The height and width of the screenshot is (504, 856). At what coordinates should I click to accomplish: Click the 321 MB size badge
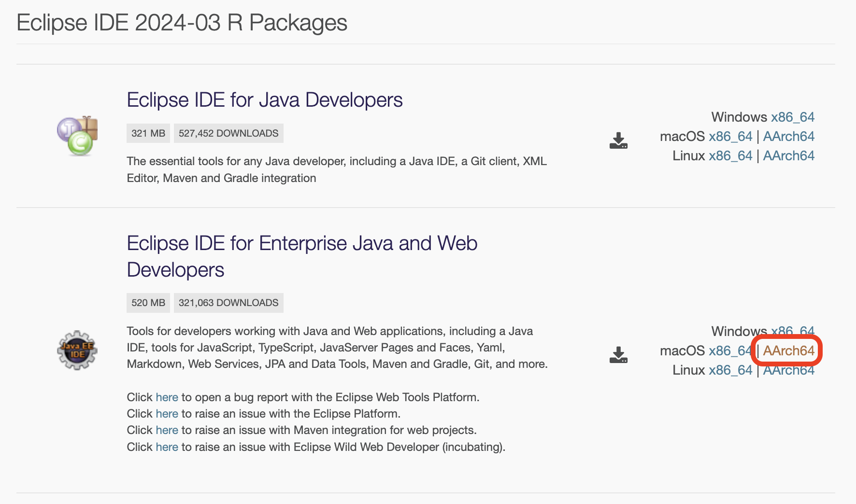click(148, 133)
